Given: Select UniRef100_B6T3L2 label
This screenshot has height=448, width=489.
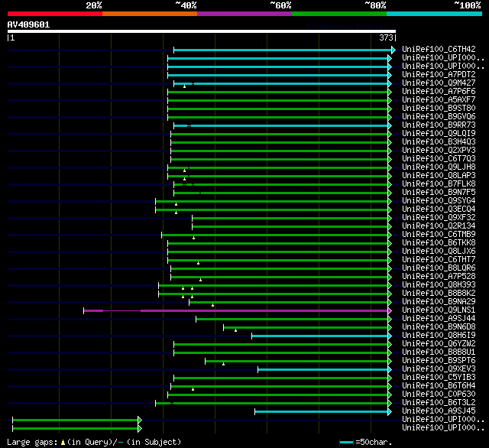Looking at the screenshot, I should [x=439, y=403].
